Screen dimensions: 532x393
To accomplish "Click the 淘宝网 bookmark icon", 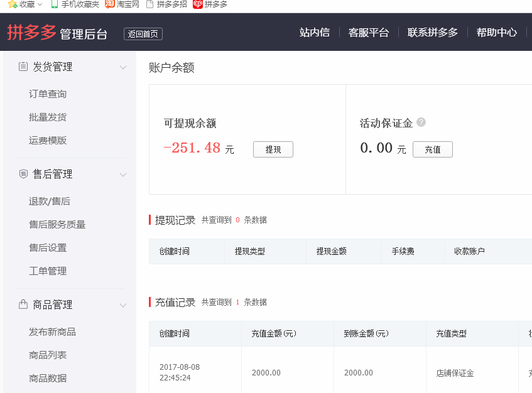I will [x=110, y=4].
